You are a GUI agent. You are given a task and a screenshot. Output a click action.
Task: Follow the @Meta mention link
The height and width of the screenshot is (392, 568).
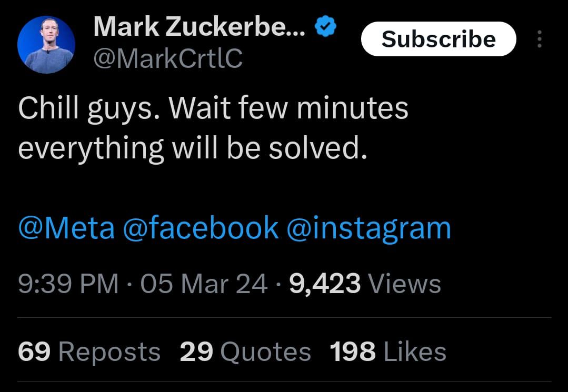coord(66,228)
